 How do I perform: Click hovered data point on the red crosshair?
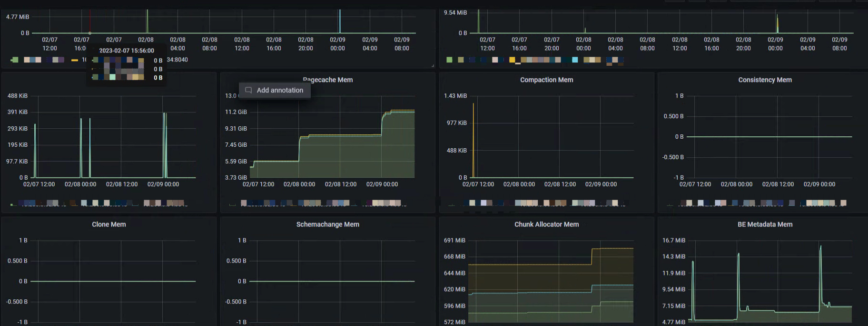click(90, 33)
